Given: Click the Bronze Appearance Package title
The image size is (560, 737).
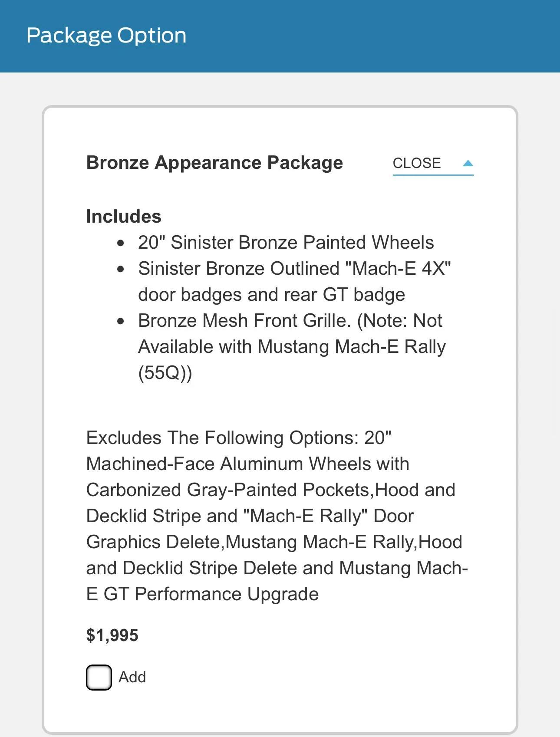Looking at the screenshot, I should 214,163.
